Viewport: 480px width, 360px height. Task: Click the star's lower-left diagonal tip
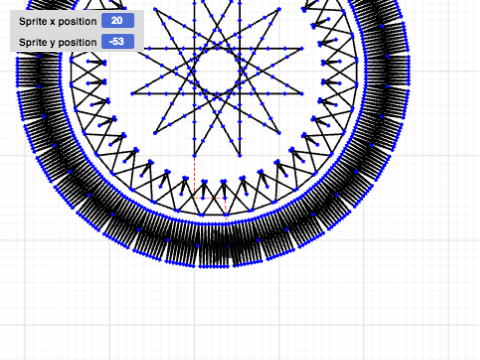155,133
